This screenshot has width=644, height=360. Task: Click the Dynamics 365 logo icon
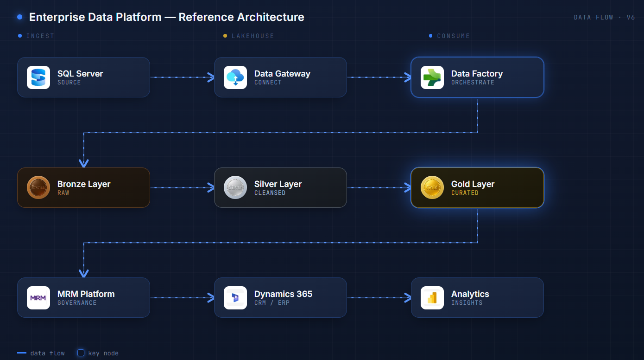235,298
